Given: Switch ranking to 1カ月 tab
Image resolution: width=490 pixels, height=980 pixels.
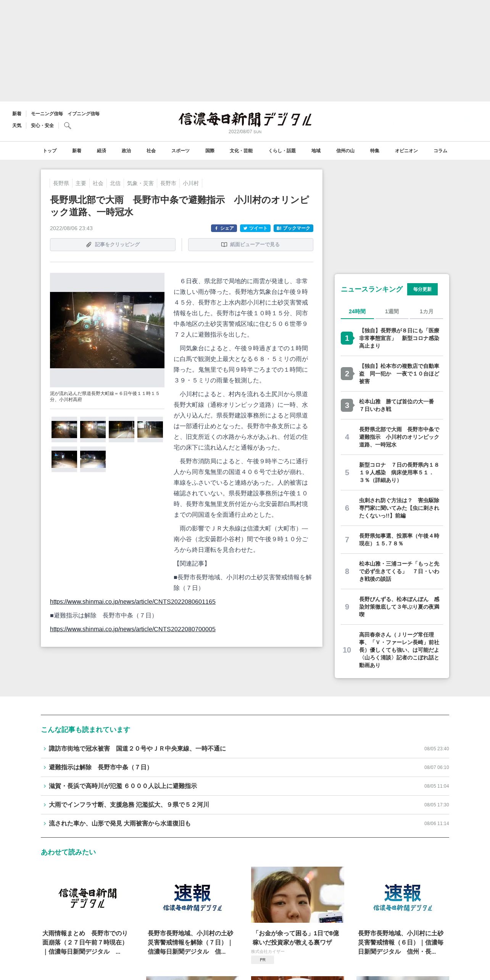Looking at the screenshot, I should (x=426, y=311).
